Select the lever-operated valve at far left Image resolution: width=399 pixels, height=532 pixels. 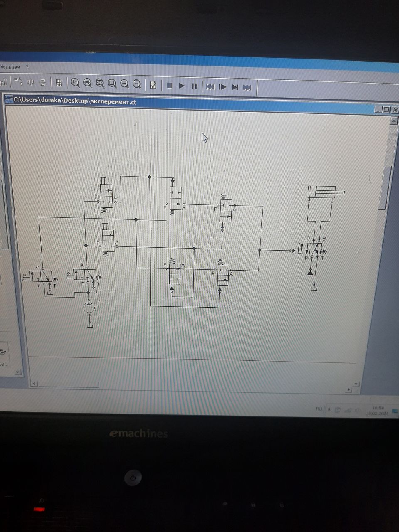40,276
